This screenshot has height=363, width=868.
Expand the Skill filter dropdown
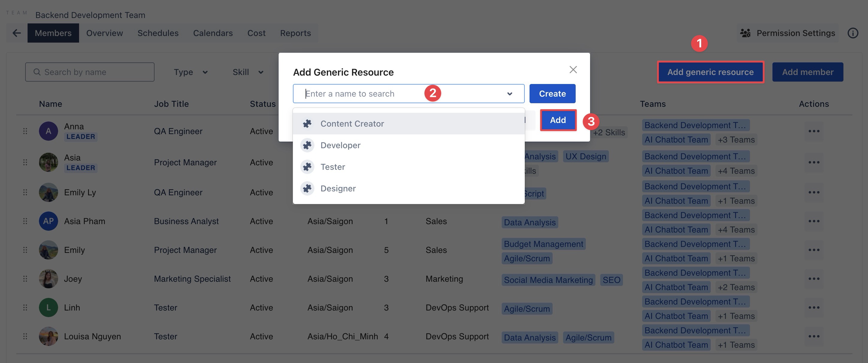pos(248,72)
